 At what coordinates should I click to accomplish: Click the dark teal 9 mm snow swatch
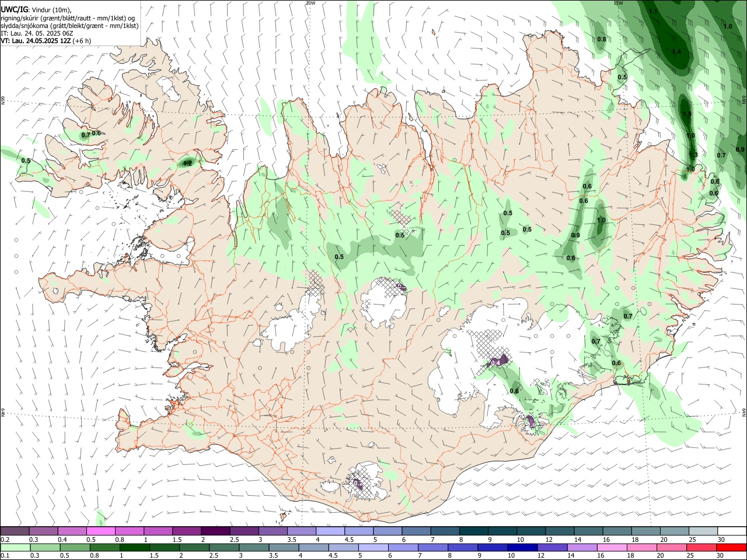[502, 531]
